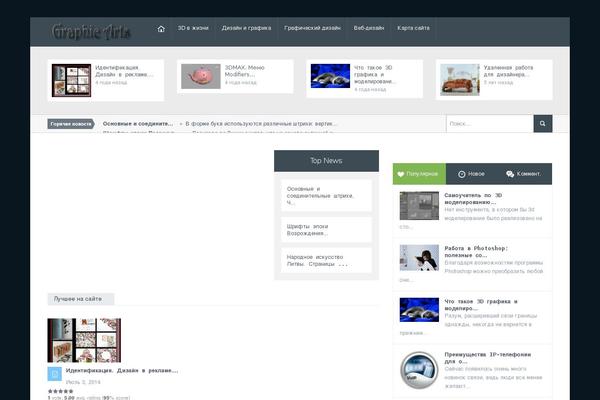This screenshot has width=600, height=400.
Task: Switch to the Популярное tab
Action: [419, 174]
